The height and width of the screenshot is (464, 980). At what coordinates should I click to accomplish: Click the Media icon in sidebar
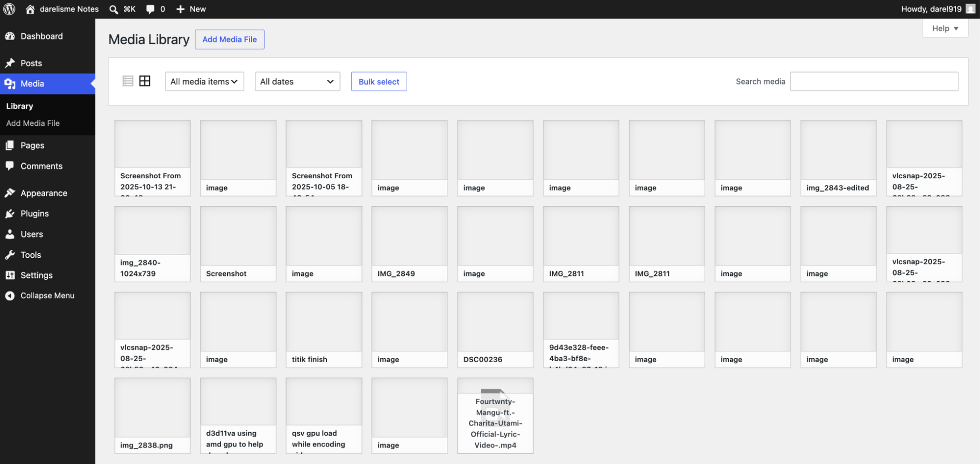(10, 84)
